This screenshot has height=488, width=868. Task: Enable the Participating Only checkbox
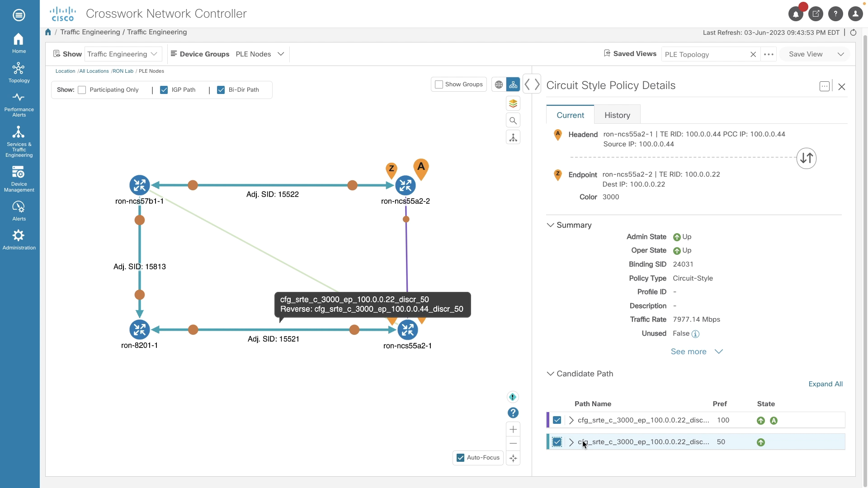(x=82, y=90)
